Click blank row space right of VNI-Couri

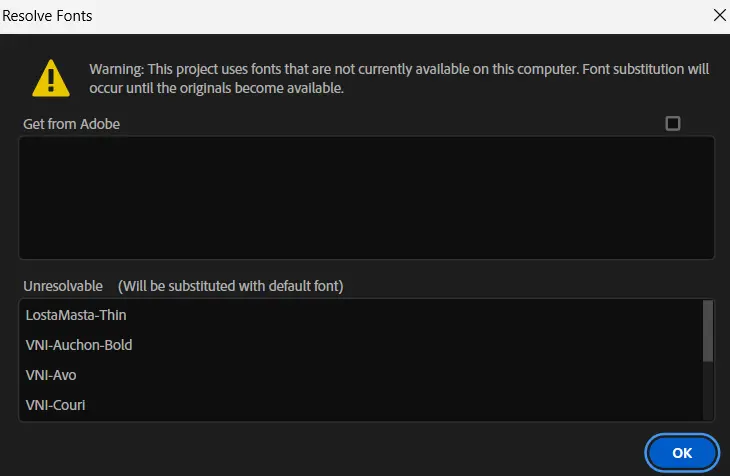(400, 405)
